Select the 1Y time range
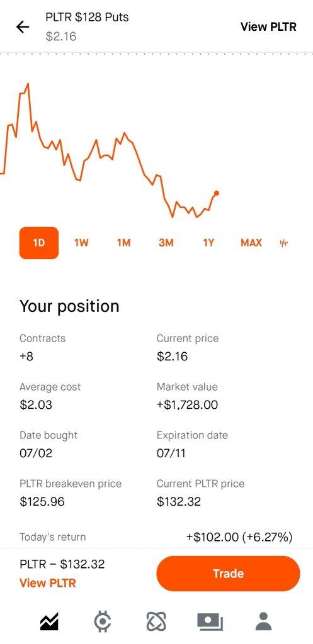The width and height of the screenshot is (313, 644). (x=208, y=243)
